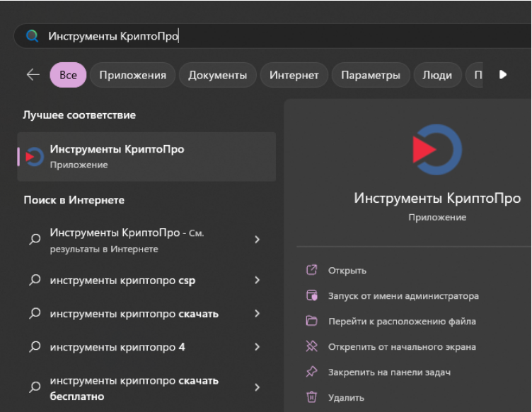Click magnifier icon beside криптопро 4 suggestion
The width and height of the screenshot is (532, 412).
(x=35, y=346)
